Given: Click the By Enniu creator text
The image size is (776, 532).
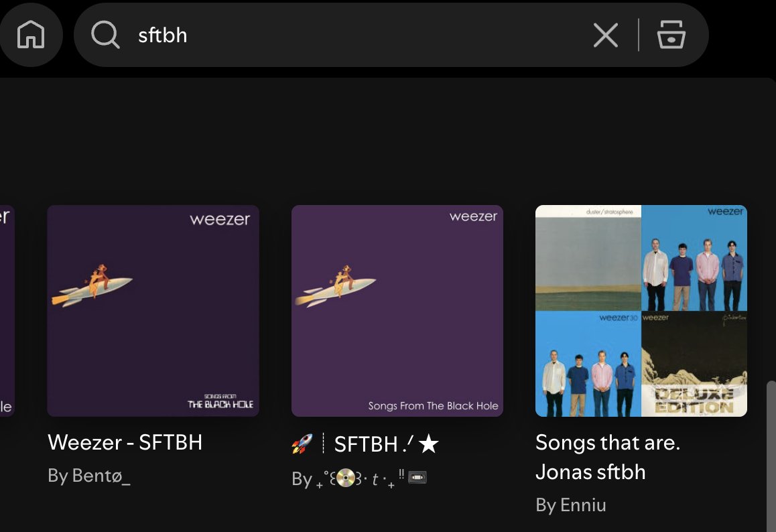Looking at the screenshot, I should coord(571,505).
